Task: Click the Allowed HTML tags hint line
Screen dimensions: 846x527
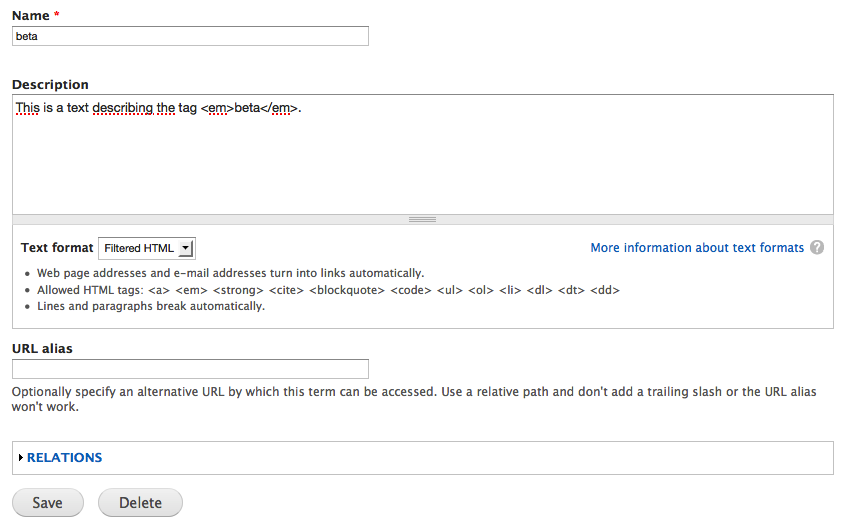Action: pyautogui.click(x=328, y=290)
